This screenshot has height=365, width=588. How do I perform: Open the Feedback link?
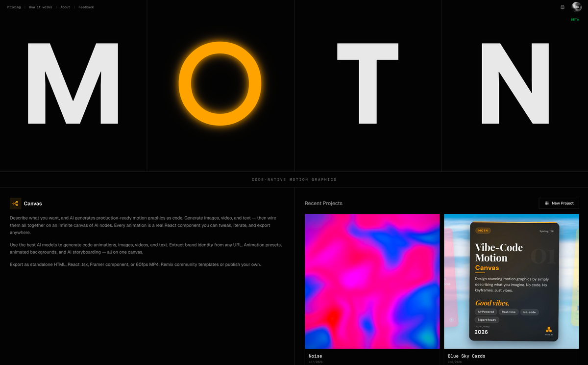86,7
